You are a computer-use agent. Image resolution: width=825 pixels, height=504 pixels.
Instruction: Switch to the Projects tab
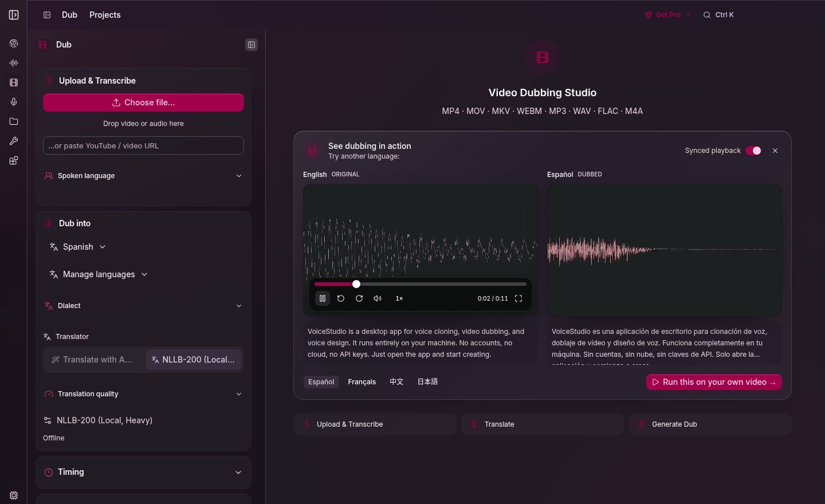pos(105,15)
